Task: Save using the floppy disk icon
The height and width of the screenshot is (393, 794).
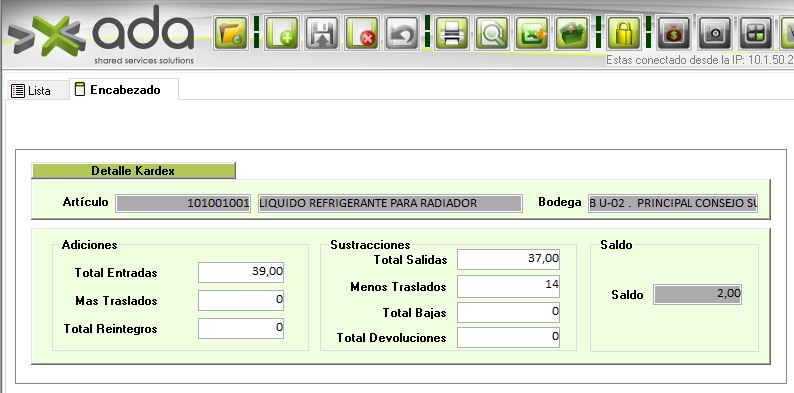Action: pos(322,33)
